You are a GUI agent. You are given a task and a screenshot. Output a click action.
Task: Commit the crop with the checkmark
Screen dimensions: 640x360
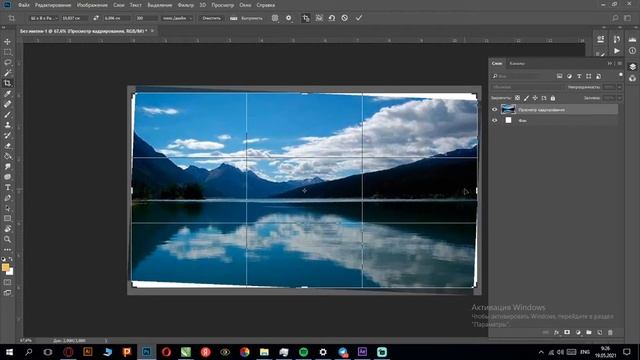(x=359, y=18)
